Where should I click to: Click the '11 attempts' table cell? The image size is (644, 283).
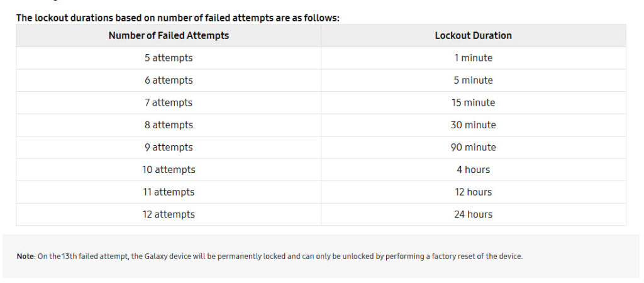[x=169, y=192]
